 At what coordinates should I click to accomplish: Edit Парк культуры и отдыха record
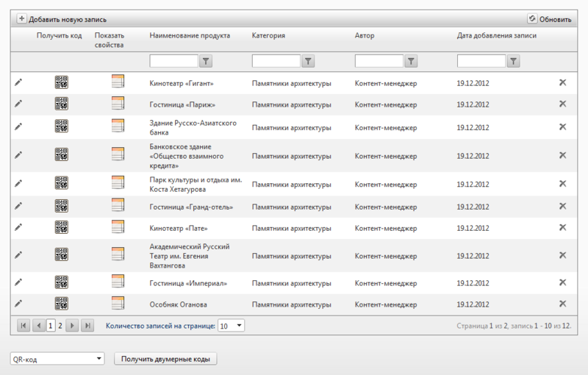18,183
